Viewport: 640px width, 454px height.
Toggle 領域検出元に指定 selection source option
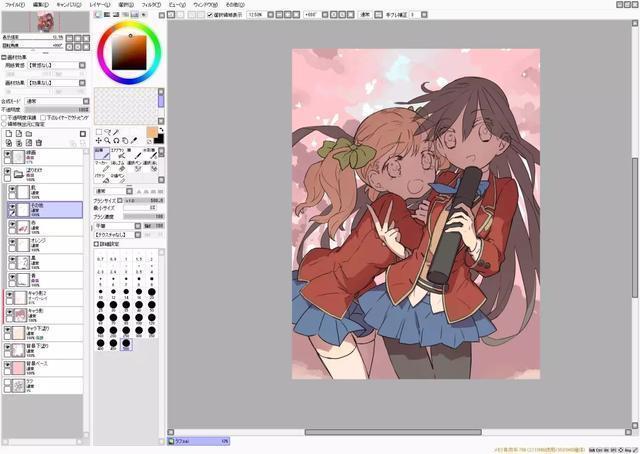tap(5, 123)
